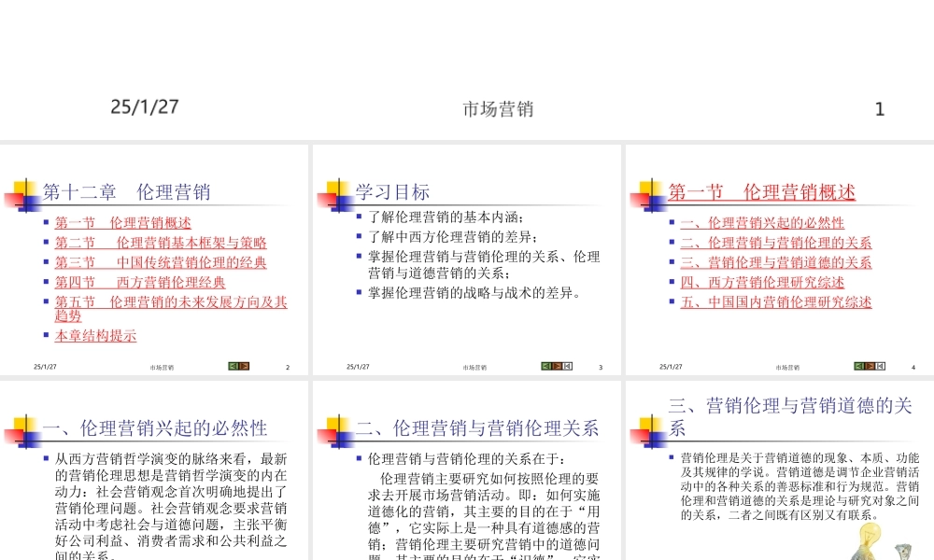Viewport: 934px width, 560px height.
Task: Click the go-to-first-slide icon on slide 3
Action: pos(567,366)
